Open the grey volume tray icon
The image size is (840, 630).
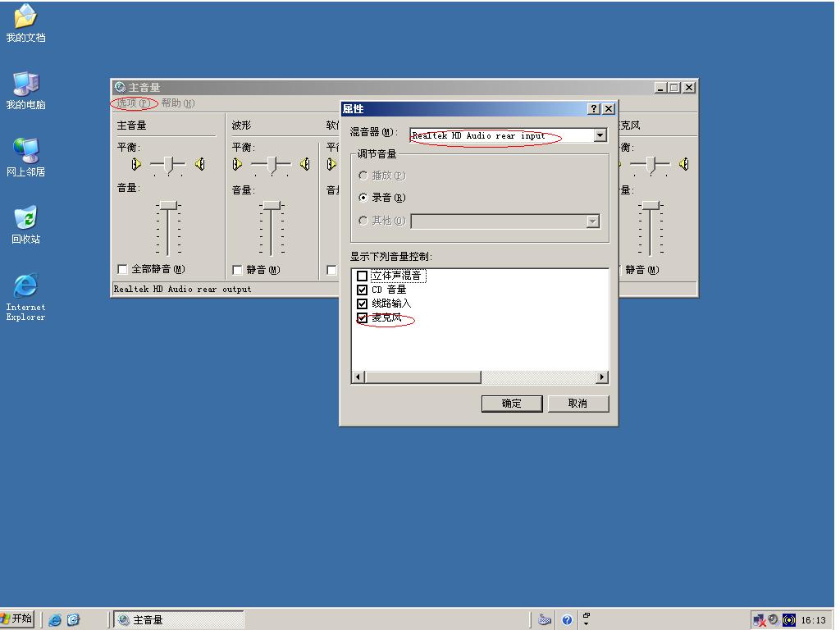(x=773, y=620)
